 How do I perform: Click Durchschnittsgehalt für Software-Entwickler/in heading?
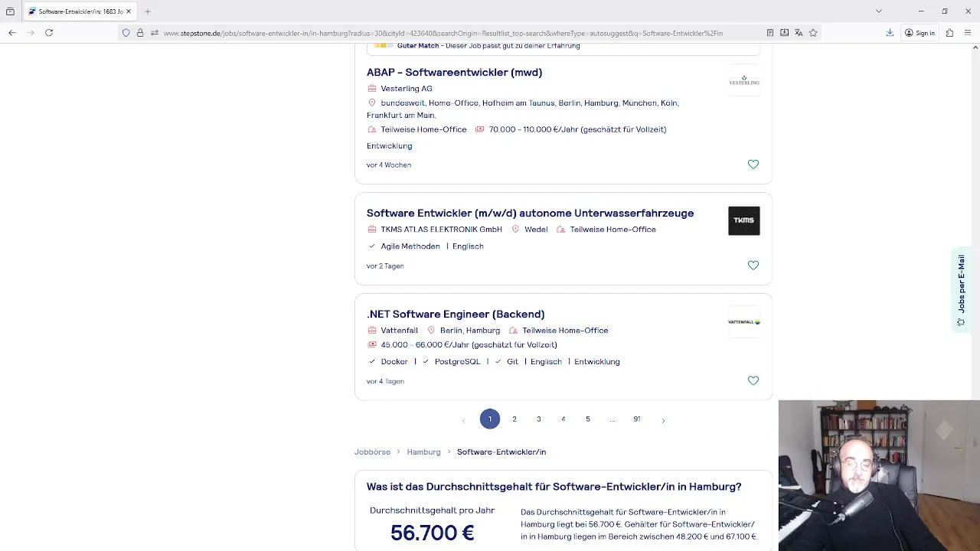(554, 487)
